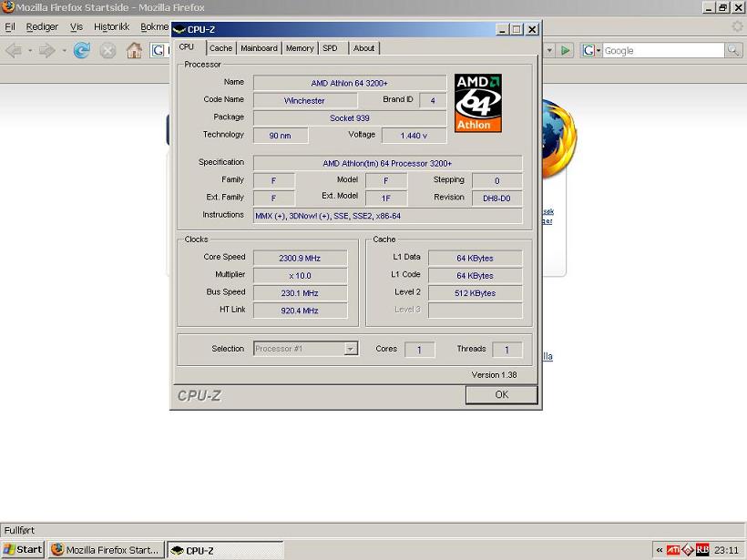The width and height of the screenshot is (747, 560).
Task: Click the Google search input field
Action: point(661,50)
